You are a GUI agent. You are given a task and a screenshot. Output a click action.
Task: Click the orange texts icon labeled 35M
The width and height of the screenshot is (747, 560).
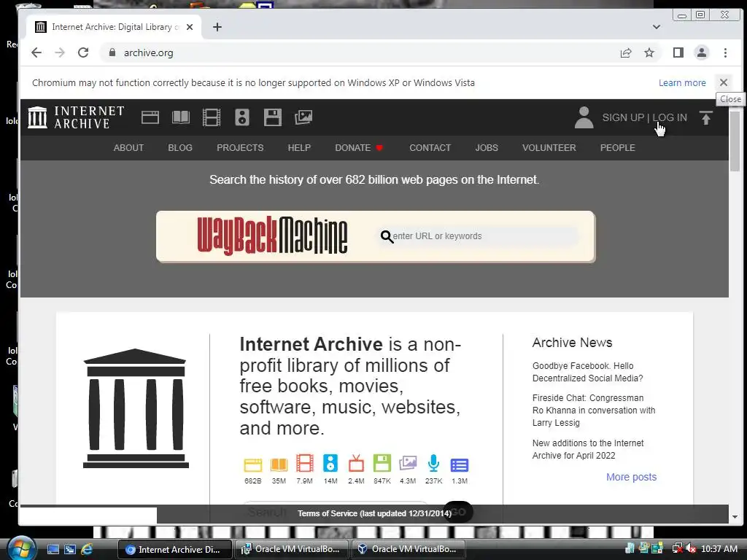point(279,464)
